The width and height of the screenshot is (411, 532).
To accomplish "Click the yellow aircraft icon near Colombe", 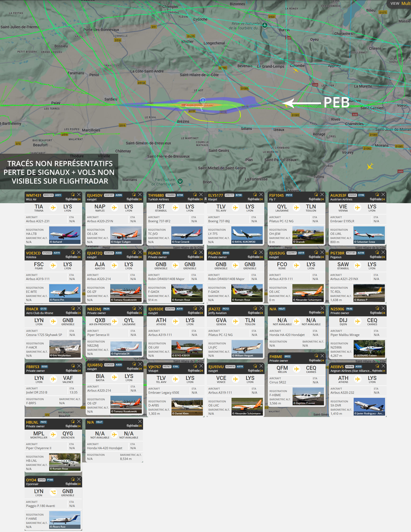I will (x=295, y=70).
